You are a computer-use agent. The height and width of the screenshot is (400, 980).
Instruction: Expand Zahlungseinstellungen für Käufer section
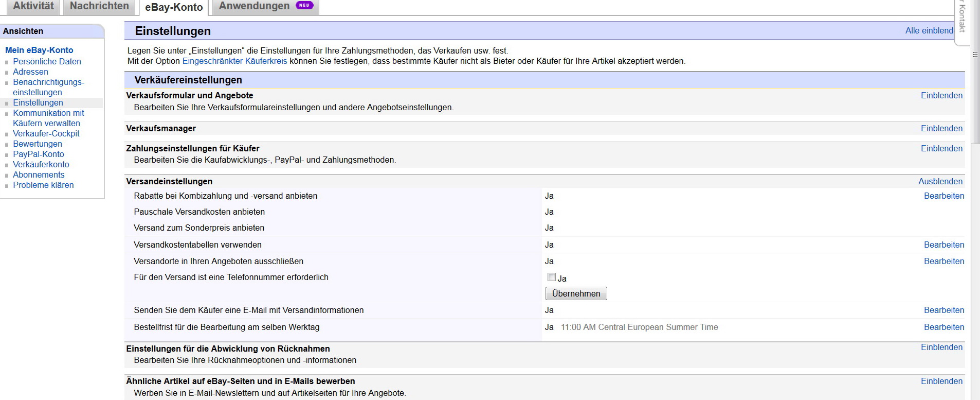click(941, 149)
